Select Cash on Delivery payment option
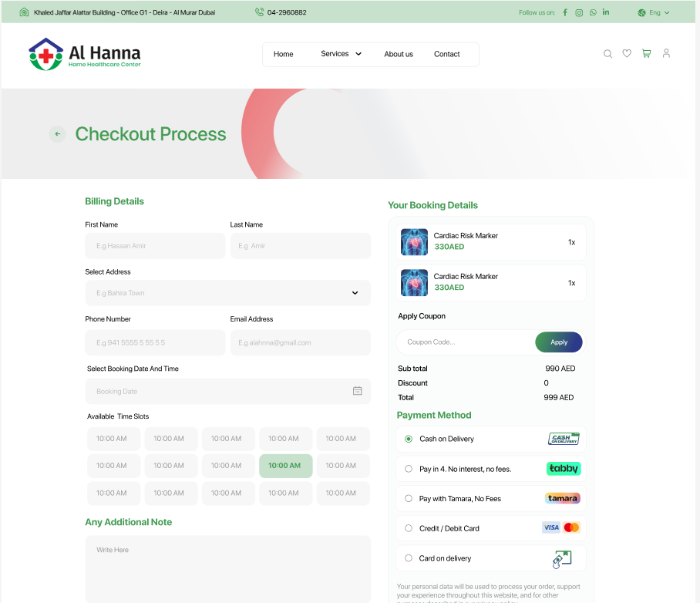Image resolution: width=700 pixels, height=603 pixels. 409,439
